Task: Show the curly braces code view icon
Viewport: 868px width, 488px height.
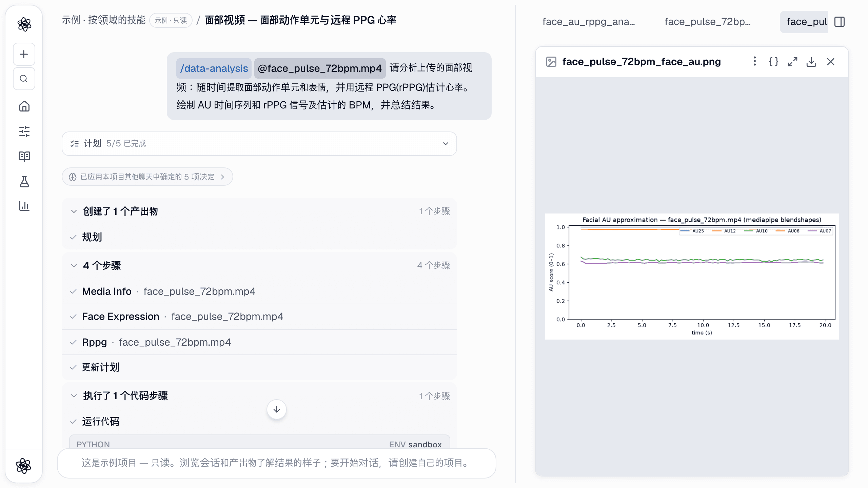Action: (x=773, y=62)
